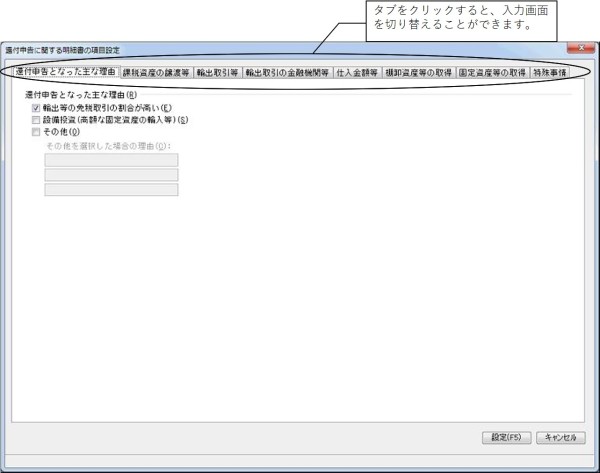The image size is (600, 473).
Task: Click the キャンセル button
Action: (x=561, y=437)
